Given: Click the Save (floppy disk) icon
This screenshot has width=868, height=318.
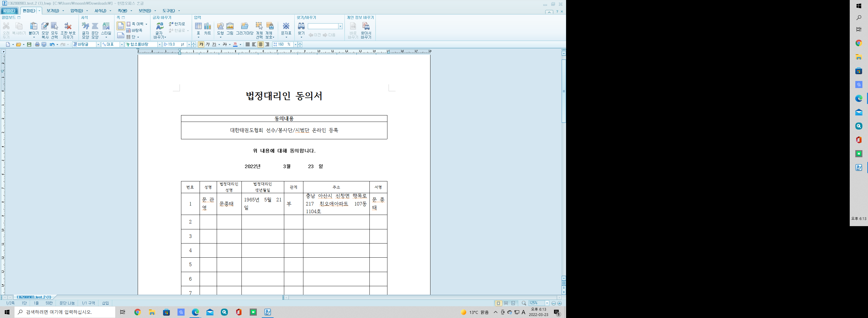Looking at the screenshot, I should (29, 44).
